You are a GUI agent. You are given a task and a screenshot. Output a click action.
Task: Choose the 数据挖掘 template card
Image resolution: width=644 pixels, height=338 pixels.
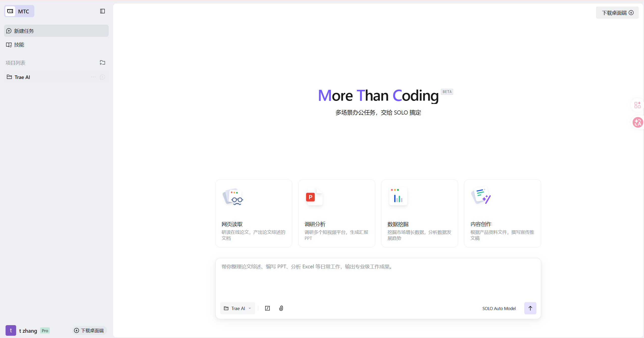[x=419, y=213]
